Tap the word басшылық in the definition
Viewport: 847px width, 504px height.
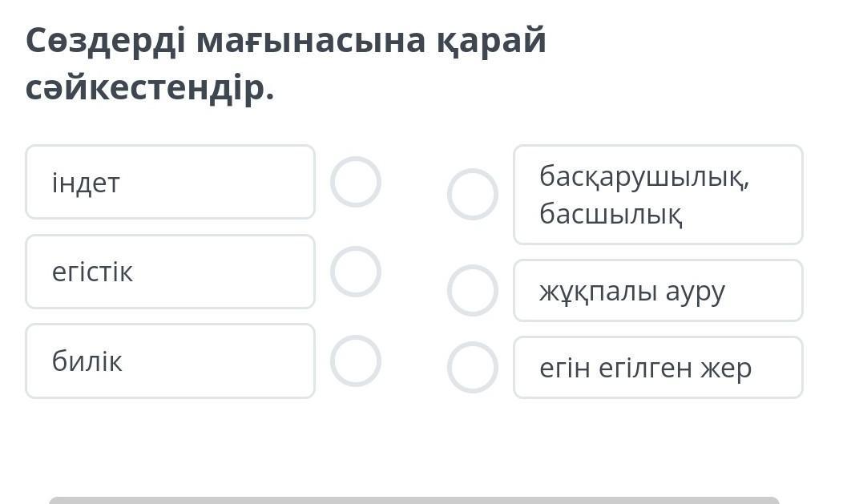tap(611, 214)
